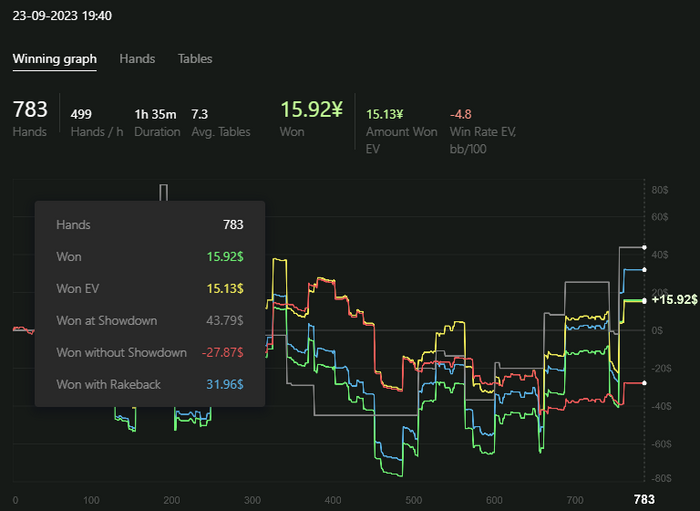This screenshot has height=511, width=700.
Task: Click the 499 Hands / h value
Action: (81, 114)
